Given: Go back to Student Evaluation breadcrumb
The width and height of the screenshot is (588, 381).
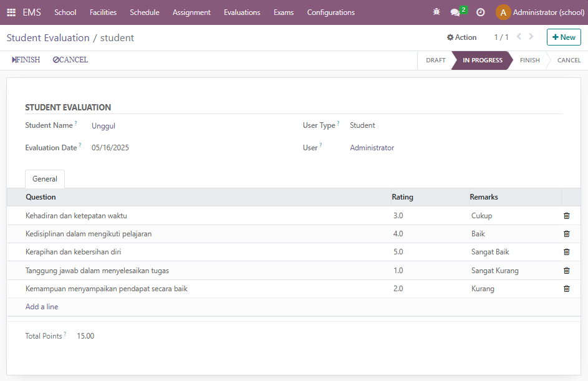Looking at the screenshot, I should (48, 38).
